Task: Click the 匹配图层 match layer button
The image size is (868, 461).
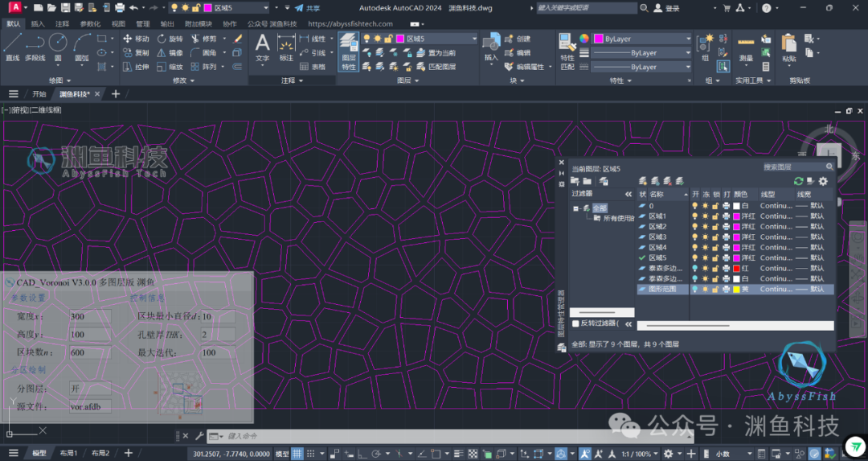Action: point(436,67)
